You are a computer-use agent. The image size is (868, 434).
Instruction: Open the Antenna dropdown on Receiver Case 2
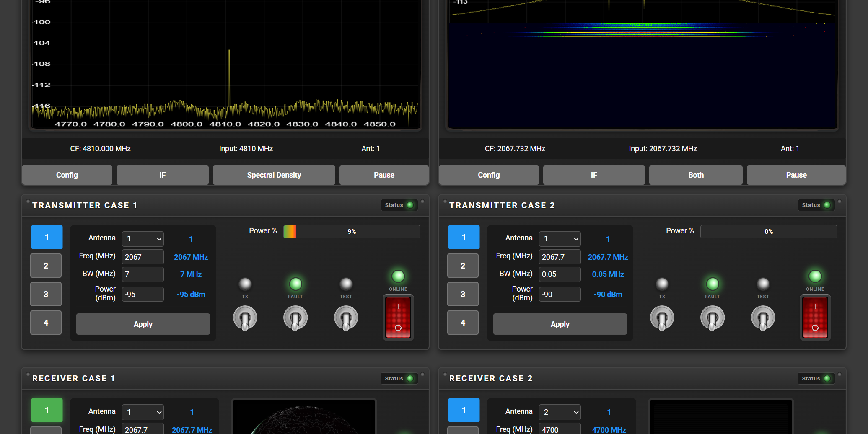click(x=560, y=412)
